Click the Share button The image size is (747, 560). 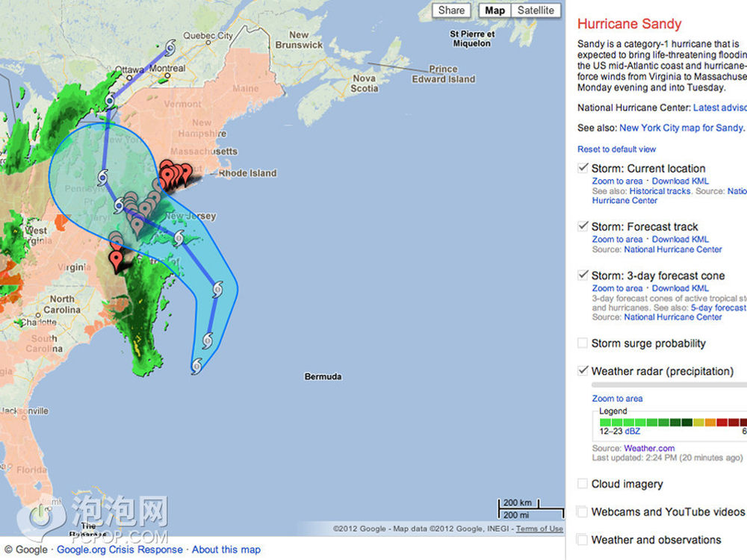[451, 10]
